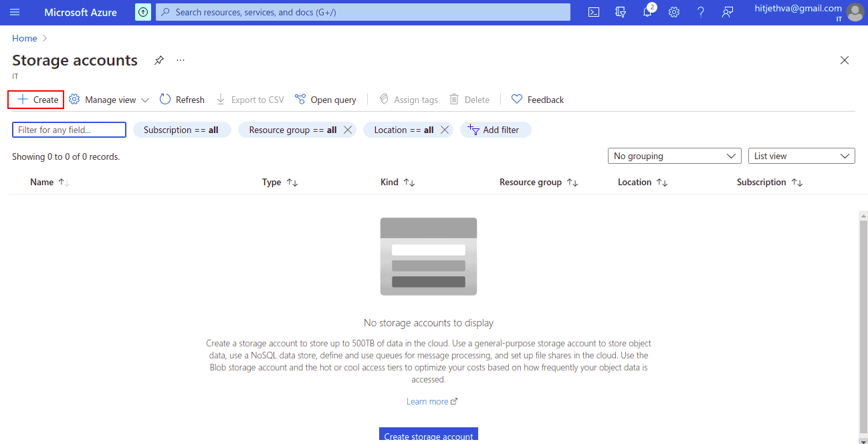Click the search resources box

point(363,12)
